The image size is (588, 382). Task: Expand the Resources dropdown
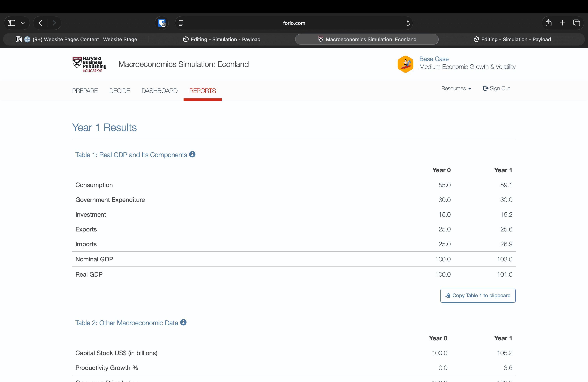click(456, 88)
